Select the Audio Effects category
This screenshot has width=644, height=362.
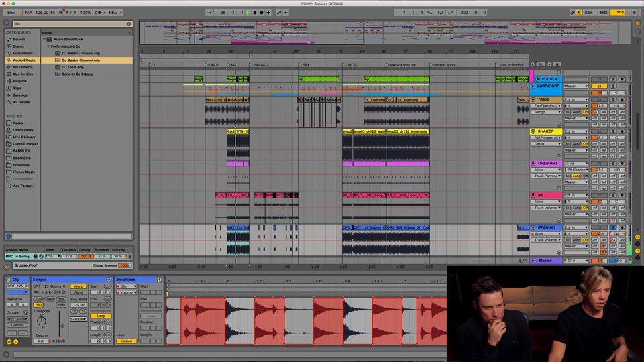point(23,60)
